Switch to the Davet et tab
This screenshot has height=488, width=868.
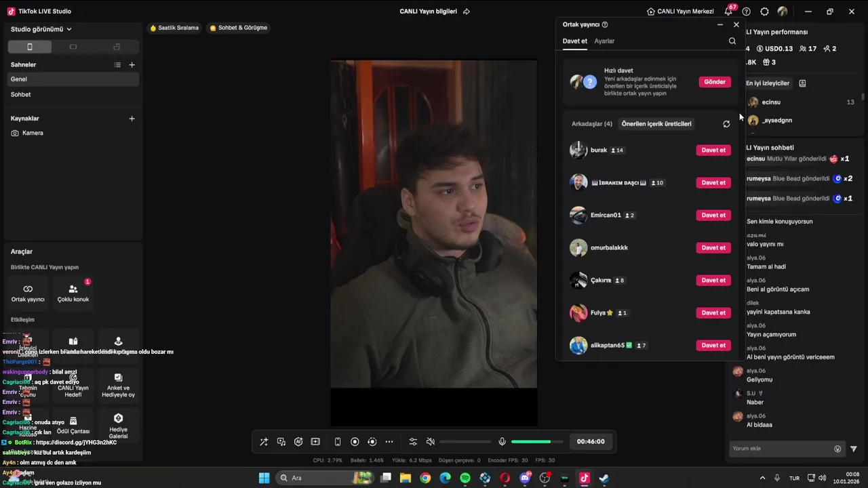tap(575, 41)
